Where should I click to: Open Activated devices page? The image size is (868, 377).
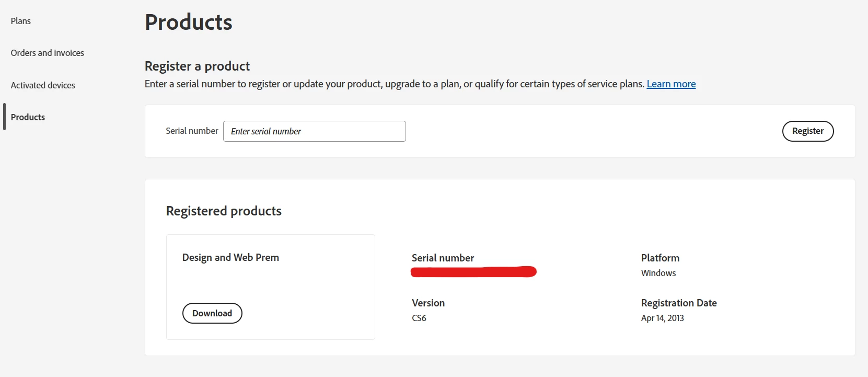point(43,85)
